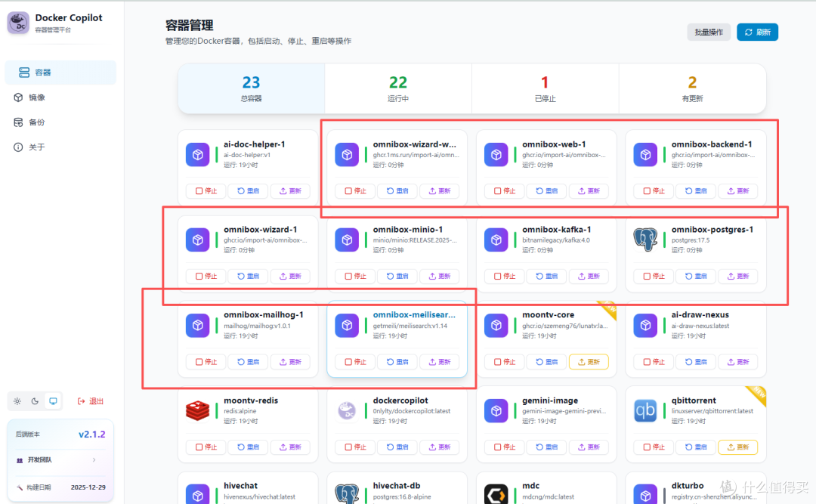Stop the ai-doc-helper-1 container

coord(206,191)
